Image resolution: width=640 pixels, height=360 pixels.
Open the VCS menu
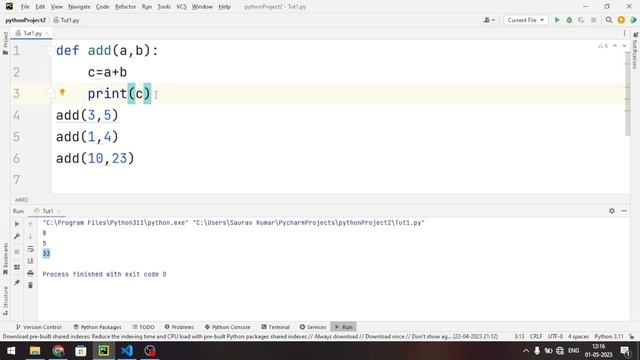click(x=181, y=7)
